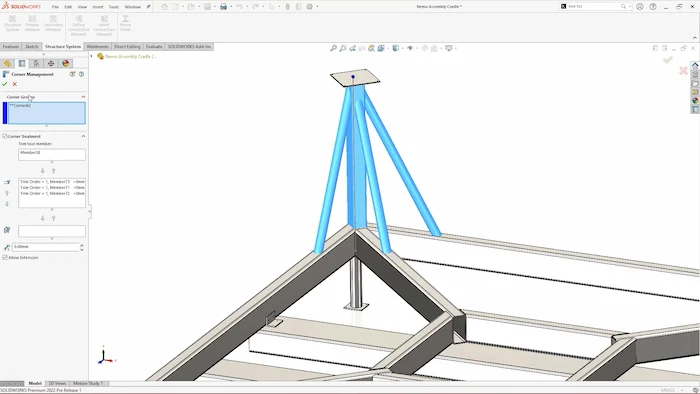Click the Zoom to Area icon
Image resolution: width=700 pixels, height=394 pixels.
pos(343,48)
